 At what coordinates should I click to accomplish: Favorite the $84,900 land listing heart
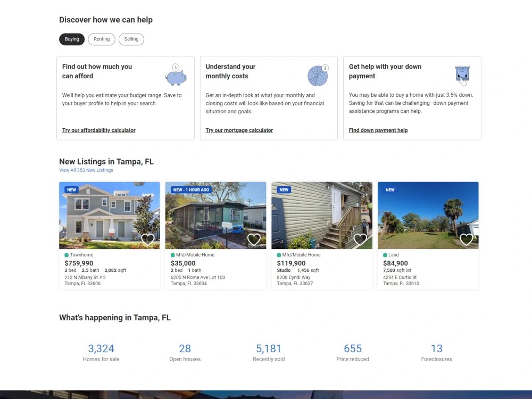(x=466, y=239)
